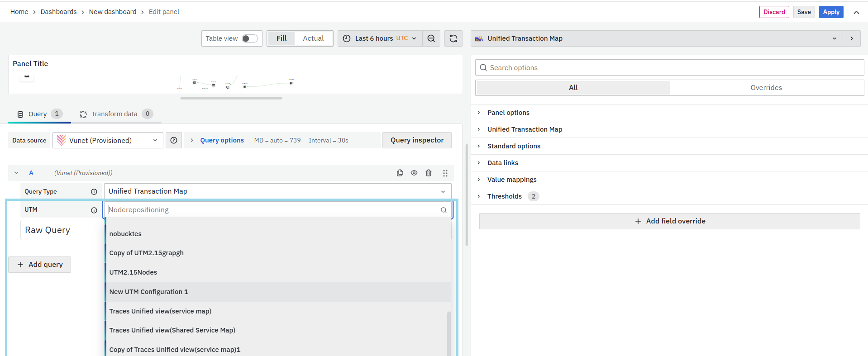Click the drag handle icon for query A

click(x=445, y=173)
